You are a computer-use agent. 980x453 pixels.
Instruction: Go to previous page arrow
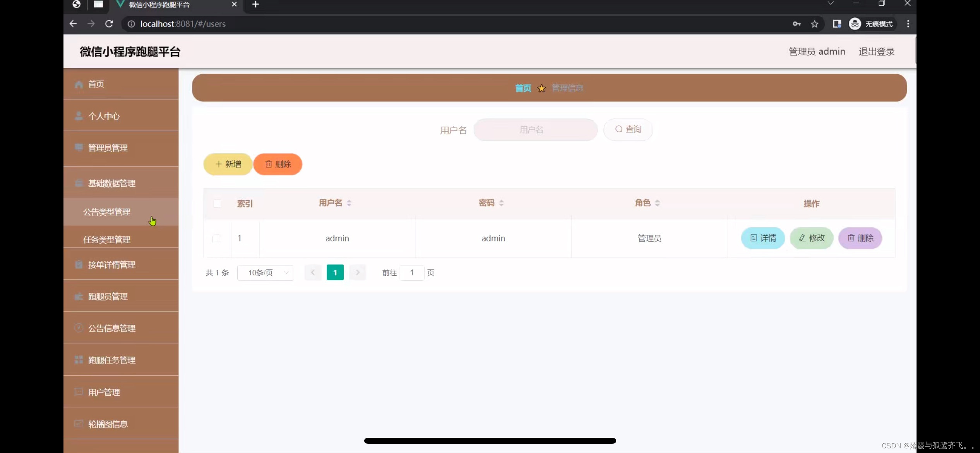(313, 273)
